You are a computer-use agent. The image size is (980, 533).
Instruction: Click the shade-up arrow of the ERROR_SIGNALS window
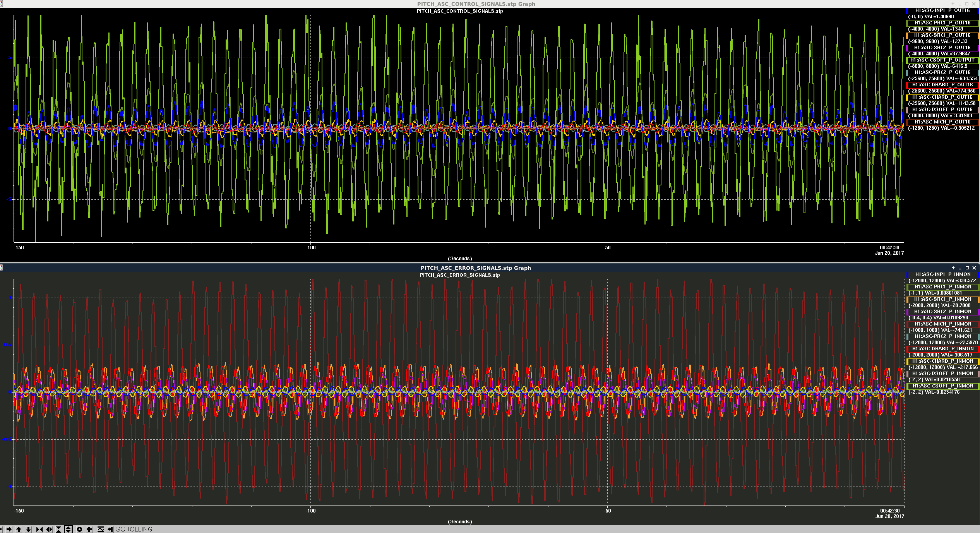(953, 268)
